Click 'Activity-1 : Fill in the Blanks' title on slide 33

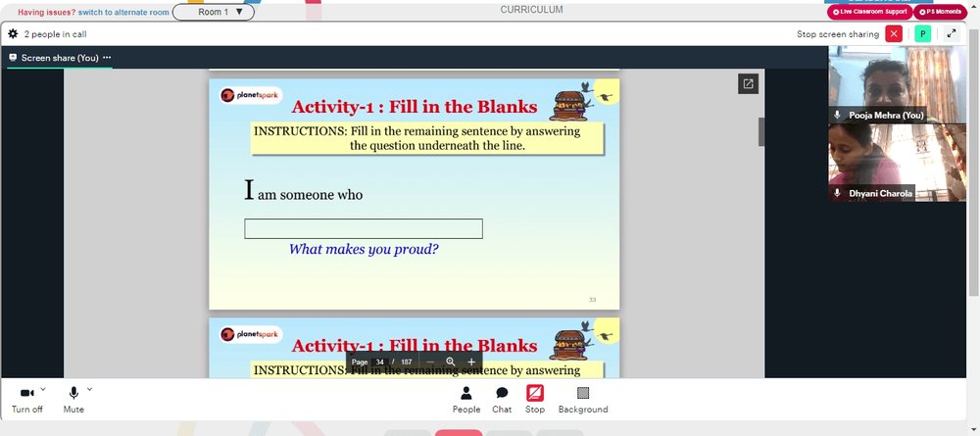pos(415,107)
